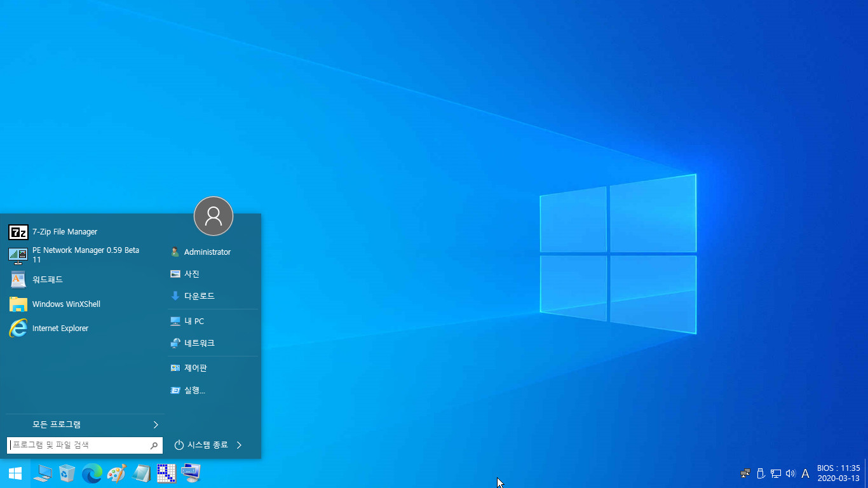Toggle the input language indicator A
868x488 pixels.
805,473
